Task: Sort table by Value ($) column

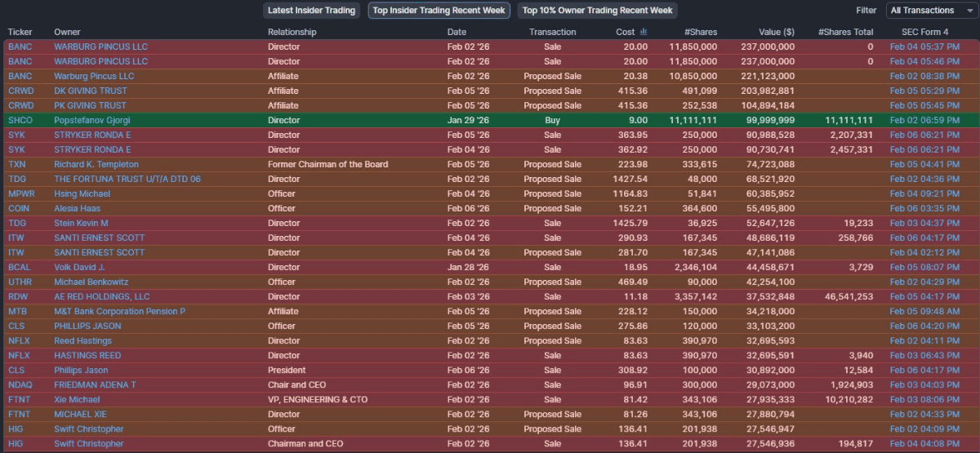Action: (x=776, y=32)
